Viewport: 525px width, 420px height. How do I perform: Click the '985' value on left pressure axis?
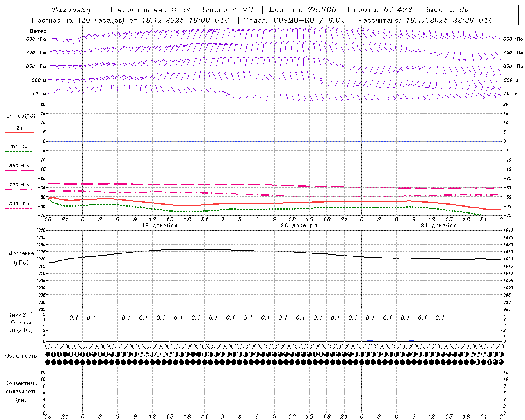tap(41, 309)
